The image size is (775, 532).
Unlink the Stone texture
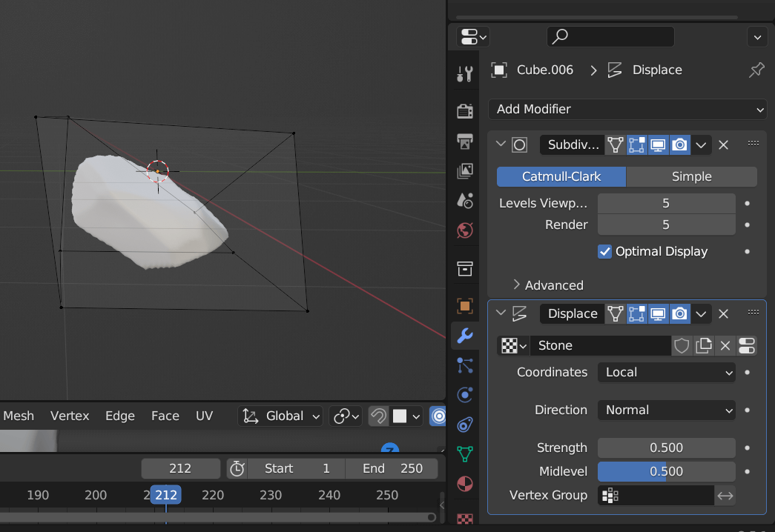pyautogui.click(x=725, y=346)
